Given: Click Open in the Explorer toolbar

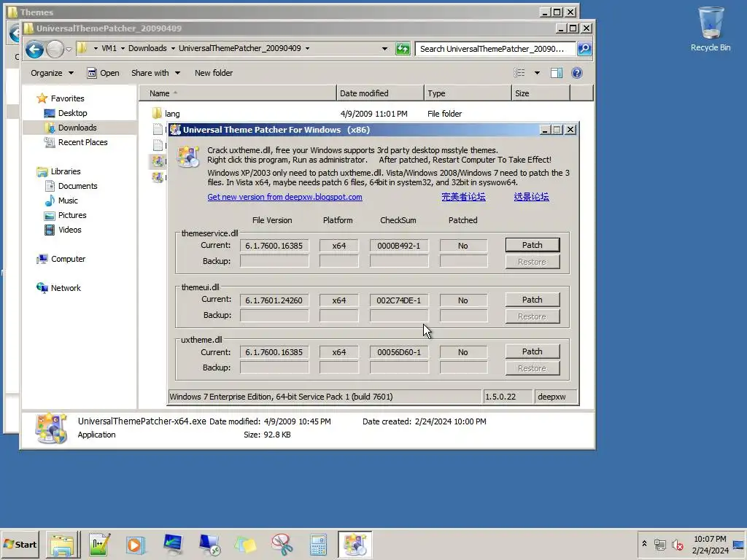Looking at the screenshot, I should point(103,73).
